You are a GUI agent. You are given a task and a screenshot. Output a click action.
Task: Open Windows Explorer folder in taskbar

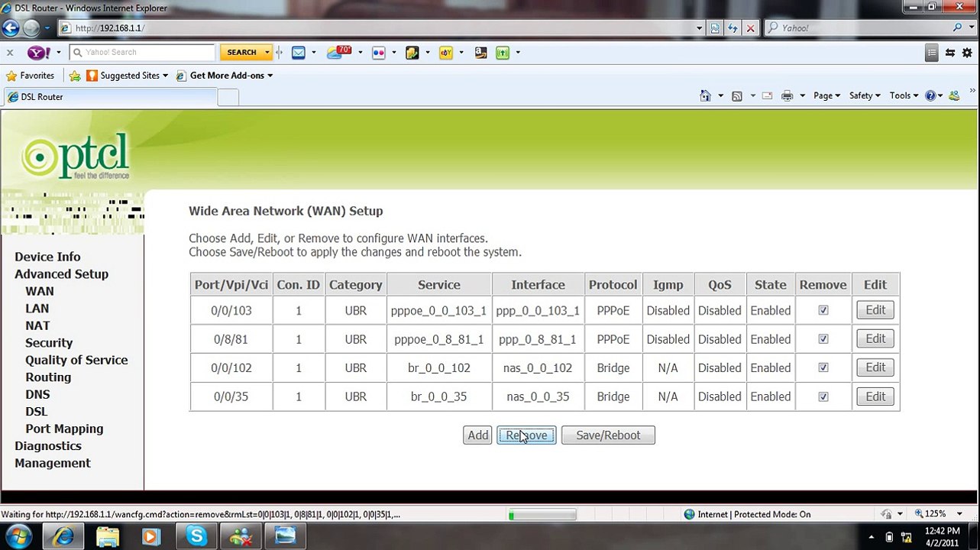[107, 536]
